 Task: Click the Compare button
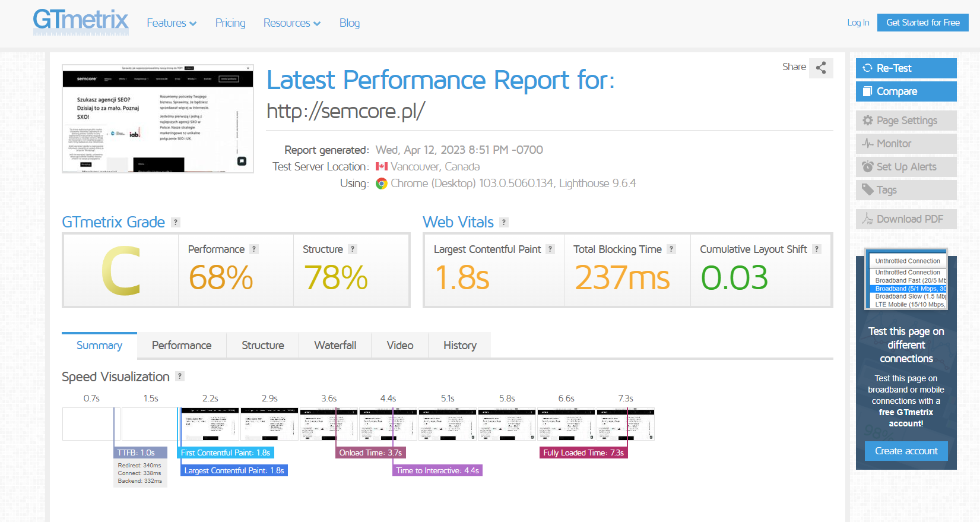click(906, 91)
